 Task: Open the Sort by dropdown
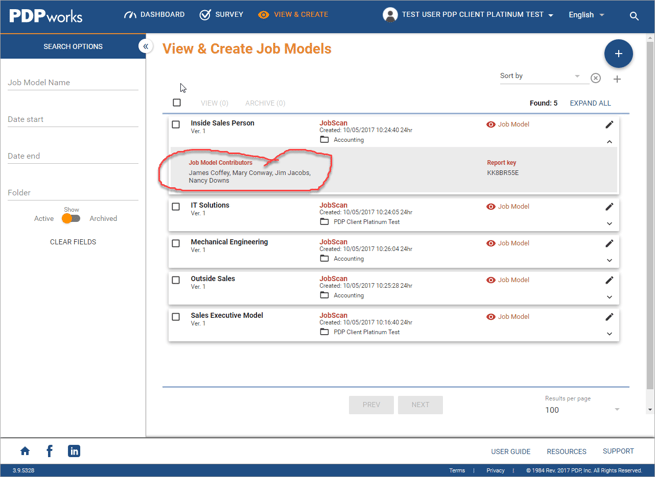pos(544,76)
